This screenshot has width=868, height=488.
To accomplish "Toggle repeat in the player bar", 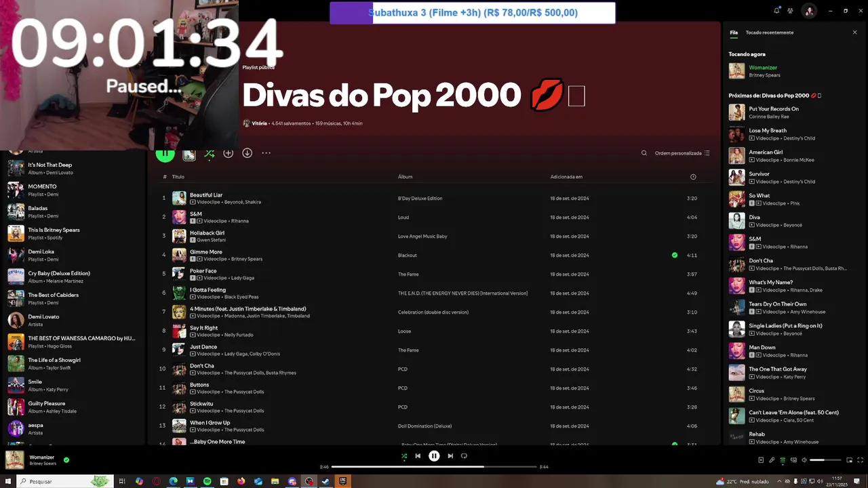I will coord(464,456).
